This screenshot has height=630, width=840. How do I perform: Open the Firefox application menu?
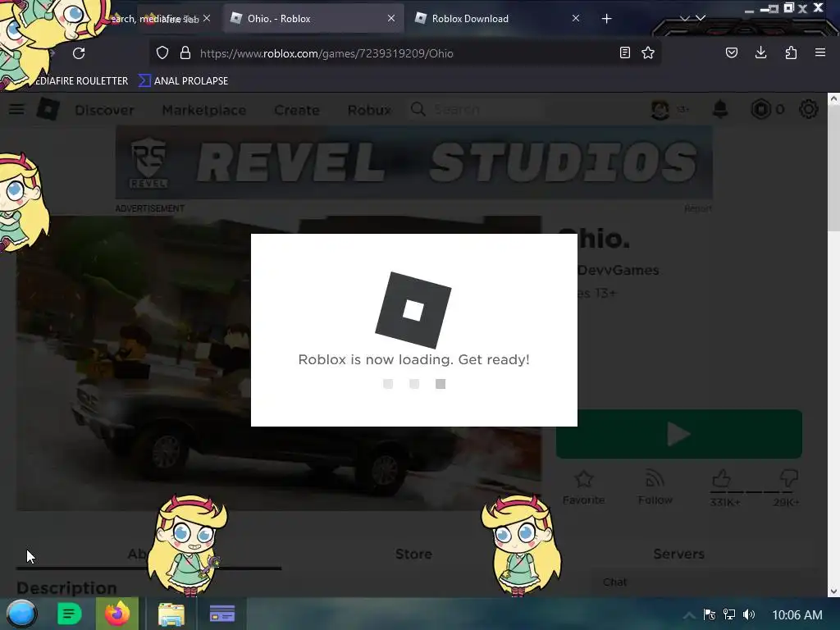(820, 52)
